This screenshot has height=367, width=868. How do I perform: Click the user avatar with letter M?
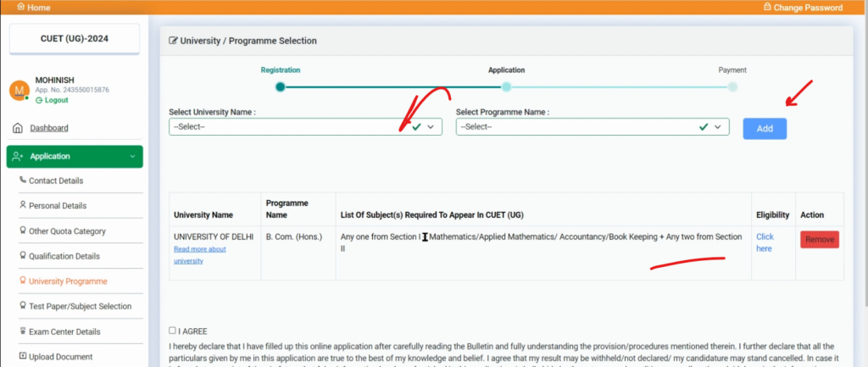point(19,90)
